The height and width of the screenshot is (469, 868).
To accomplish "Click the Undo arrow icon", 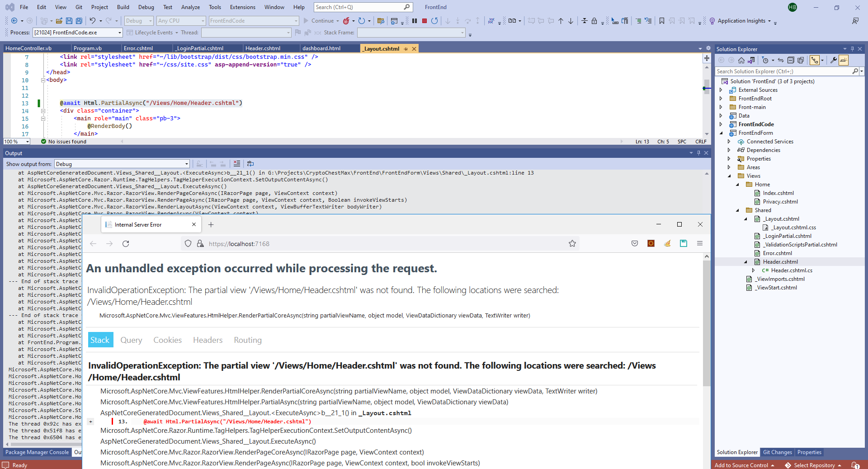I will (93, 21).
